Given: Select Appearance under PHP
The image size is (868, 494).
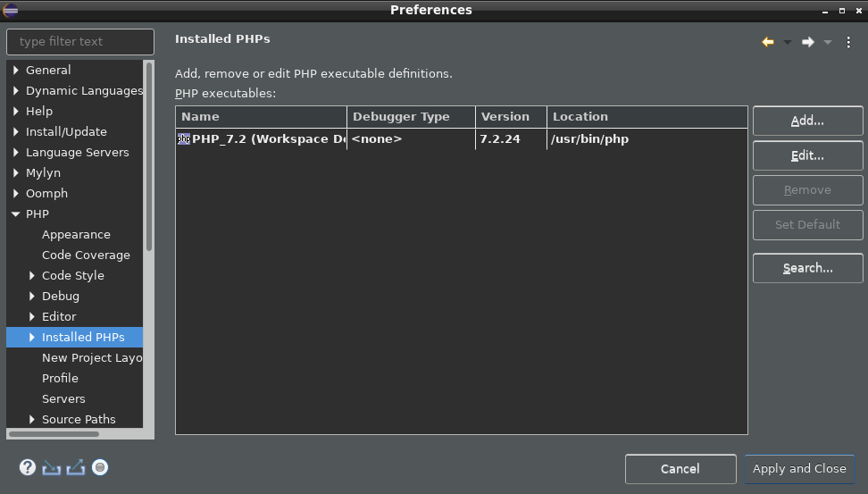Looking at the screenshot, I should 76,234.
